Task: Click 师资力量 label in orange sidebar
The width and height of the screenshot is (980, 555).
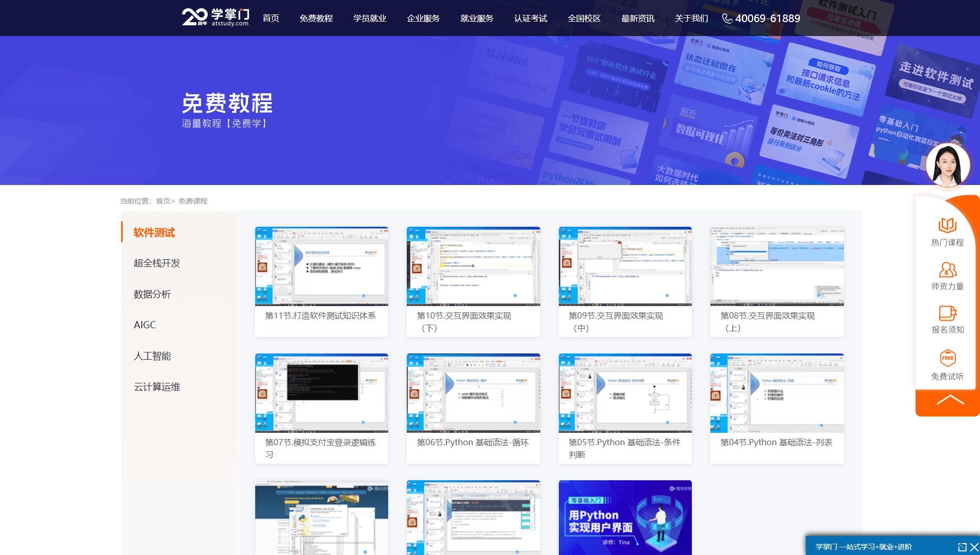Action: pyautogui.click(x=948, y=286)
